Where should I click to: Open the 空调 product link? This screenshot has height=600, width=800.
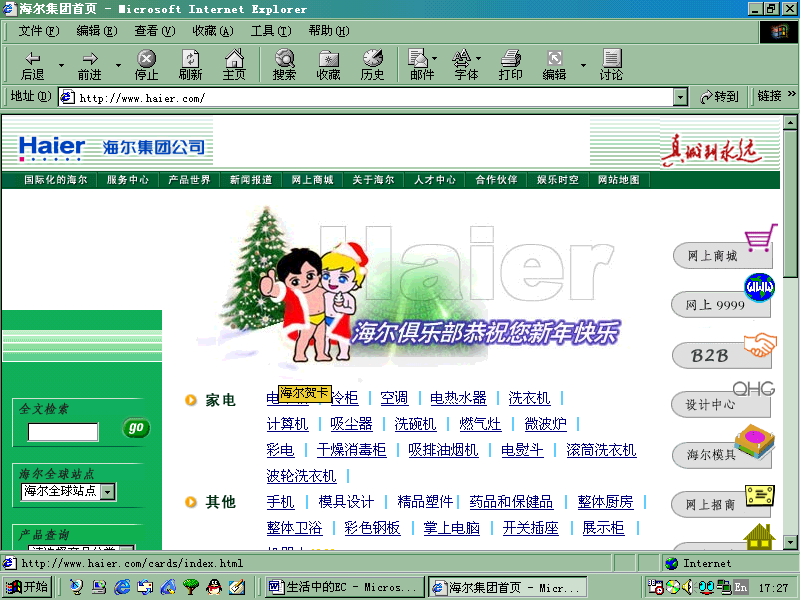pos(394,398)
